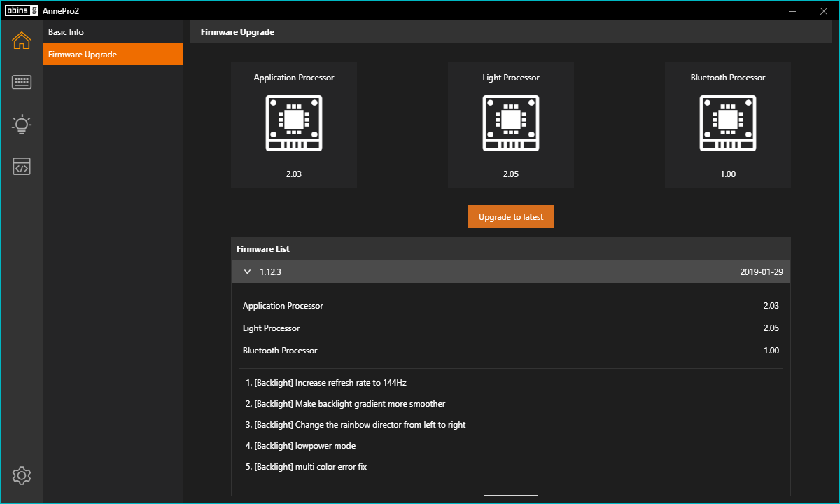840x504 pixels.
Task: Click the Application Processor chip icon
Action: point(294,123)
